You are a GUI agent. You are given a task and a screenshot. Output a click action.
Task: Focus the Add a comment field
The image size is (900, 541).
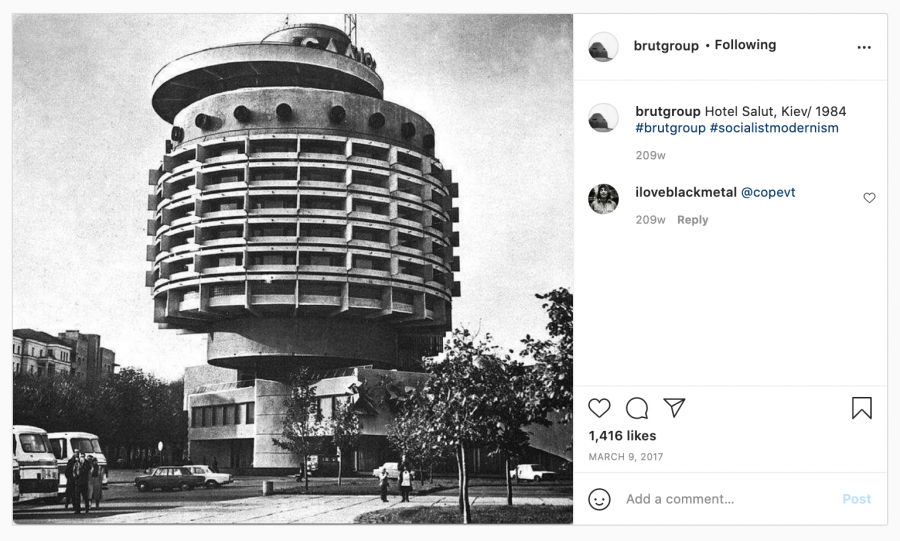pyautogui.click(x=729, y=499)
